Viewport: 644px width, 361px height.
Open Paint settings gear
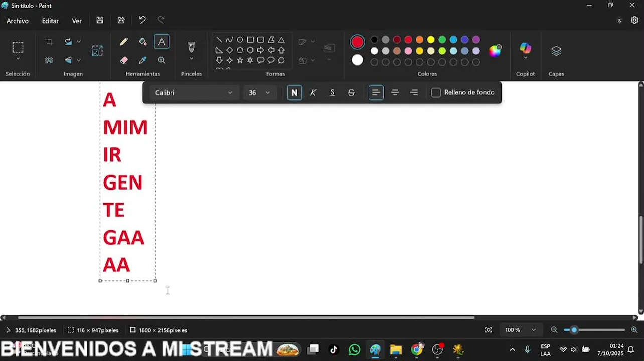click(x=634, y=20)
